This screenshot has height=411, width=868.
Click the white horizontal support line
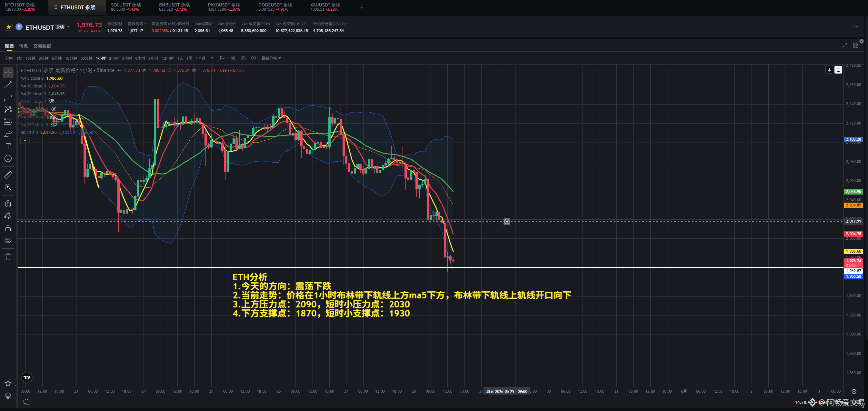[430, 267]
